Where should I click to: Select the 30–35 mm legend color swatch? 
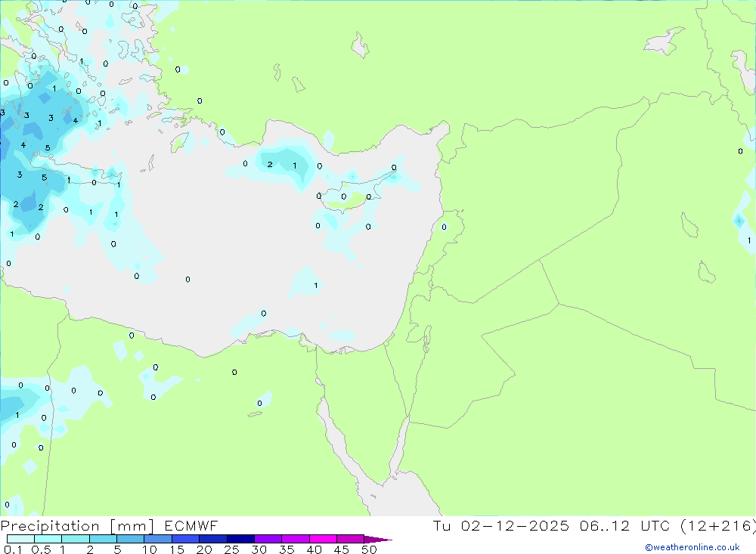tap(268, 539)
